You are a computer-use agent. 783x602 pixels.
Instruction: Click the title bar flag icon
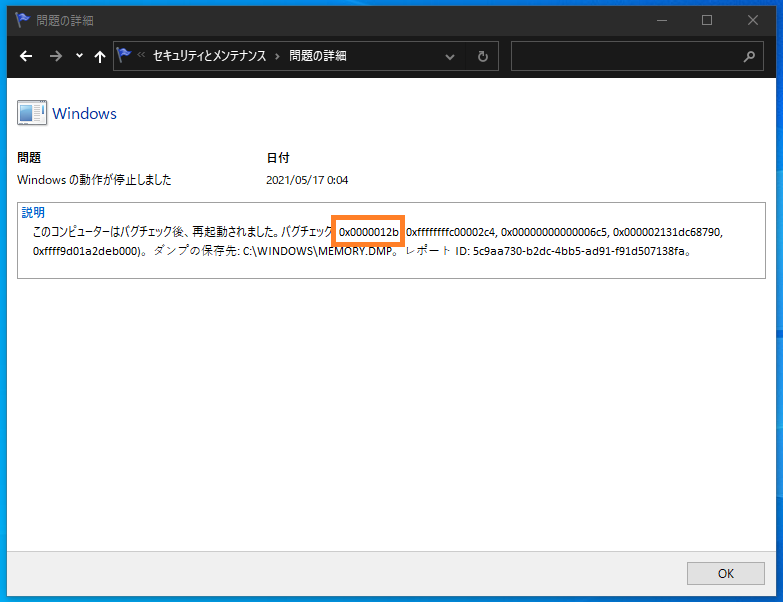(x=22, y=20)
